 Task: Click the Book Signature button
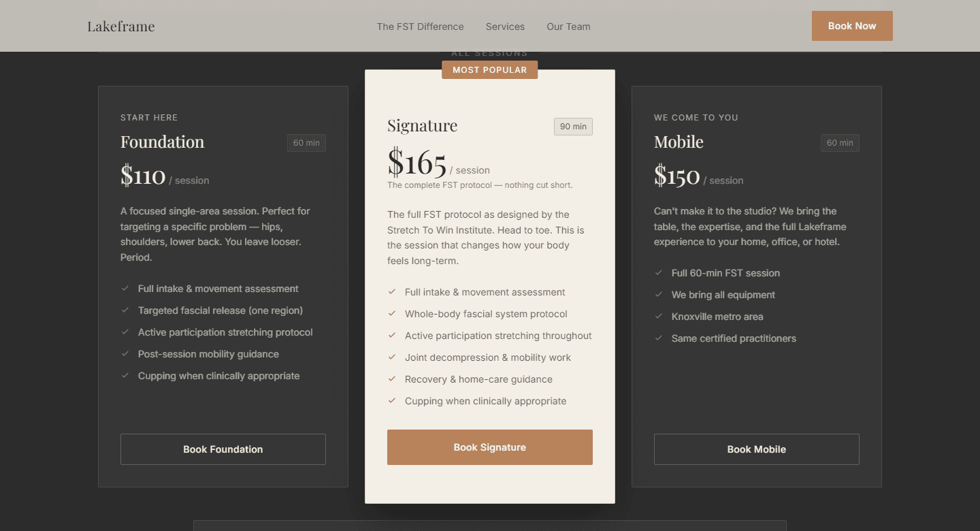[x=489, y=447]
